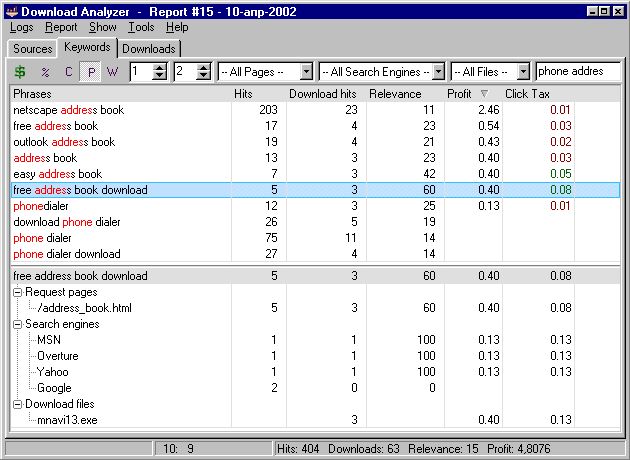Toggle the pressed P toolbar button
This screenshot has height=460, width=630.
(91, 72)
